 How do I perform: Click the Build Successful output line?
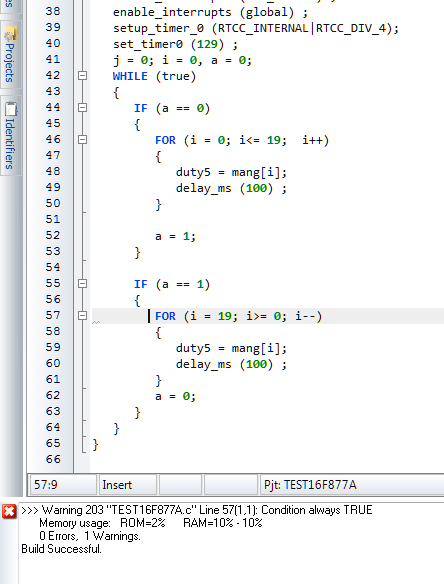click(x=61, y=549)
